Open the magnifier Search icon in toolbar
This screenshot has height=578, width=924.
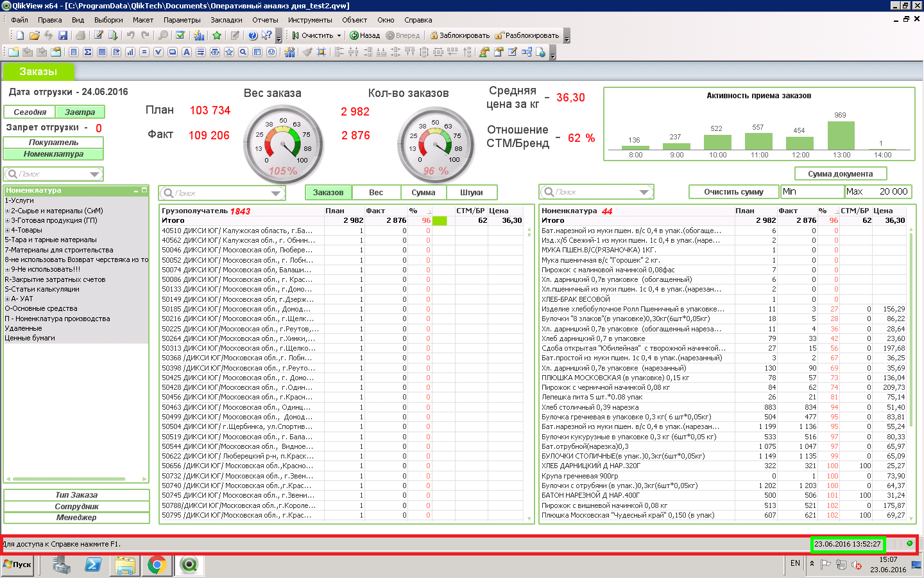tap(163, 35)
